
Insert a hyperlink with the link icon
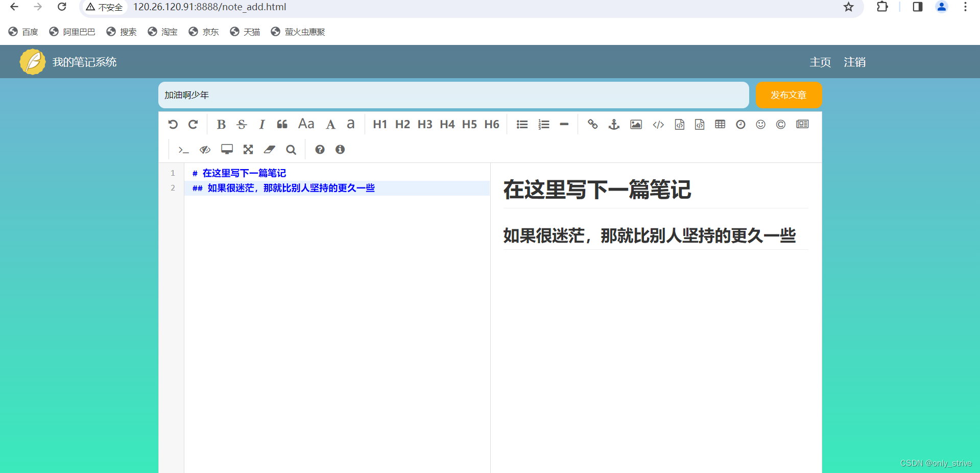[x=592, y=124]
